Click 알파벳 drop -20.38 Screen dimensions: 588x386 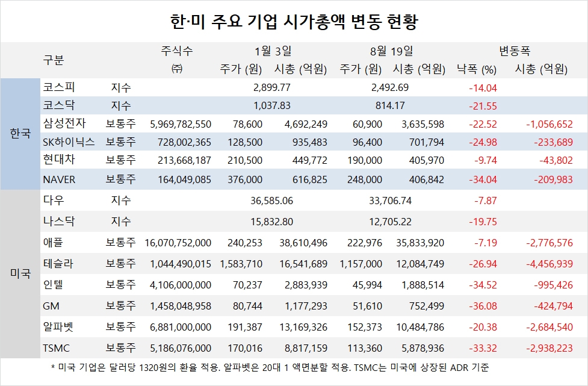483,327
